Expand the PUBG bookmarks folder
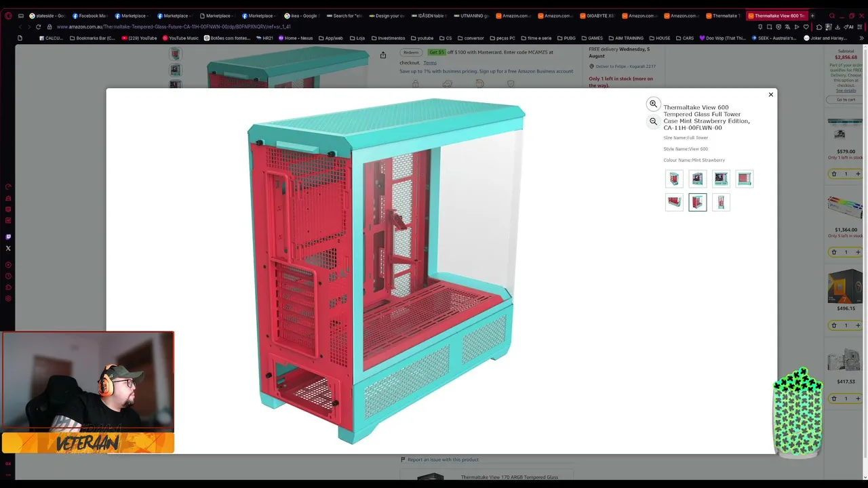 coord(567,38)
